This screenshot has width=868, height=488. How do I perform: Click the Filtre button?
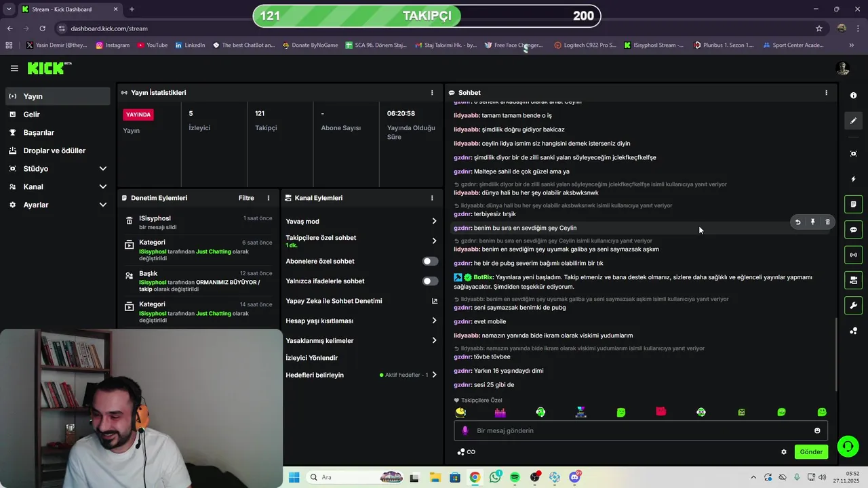(246, 198)
